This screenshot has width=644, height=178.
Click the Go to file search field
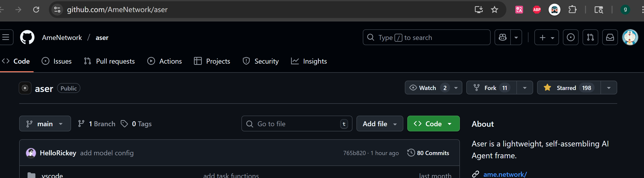coord(297,124)
